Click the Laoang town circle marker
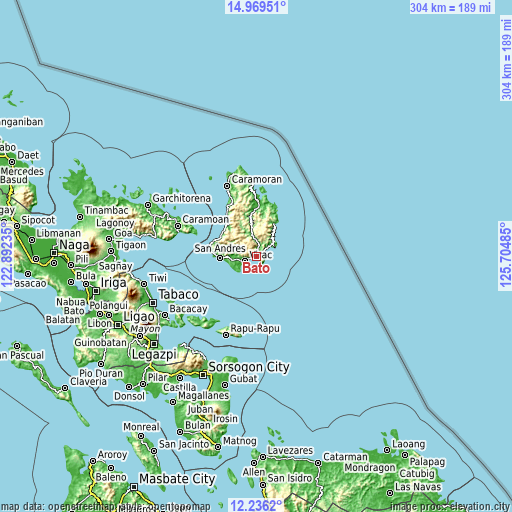This screenshot has height=512, width=512. click(387, 450)
